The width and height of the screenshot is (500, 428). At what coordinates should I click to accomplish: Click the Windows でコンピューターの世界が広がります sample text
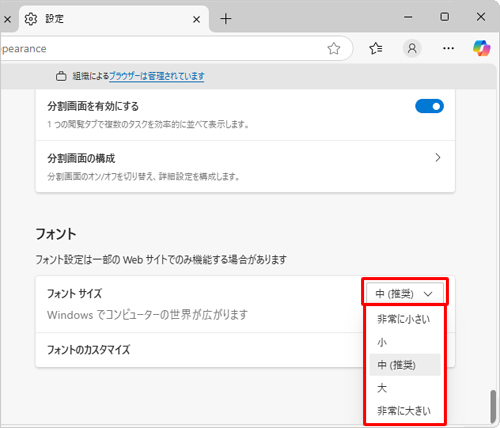[147, 315]
